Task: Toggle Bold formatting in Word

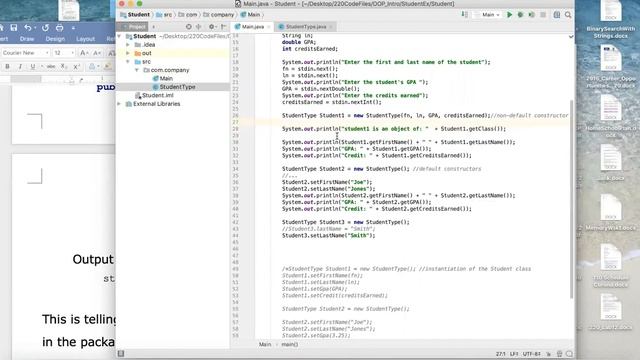Action: pos(7,67)
